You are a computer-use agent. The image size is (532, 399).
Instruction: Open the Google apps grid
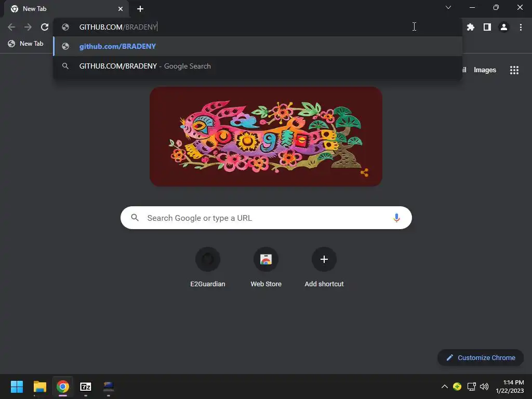tap(514, 70)
